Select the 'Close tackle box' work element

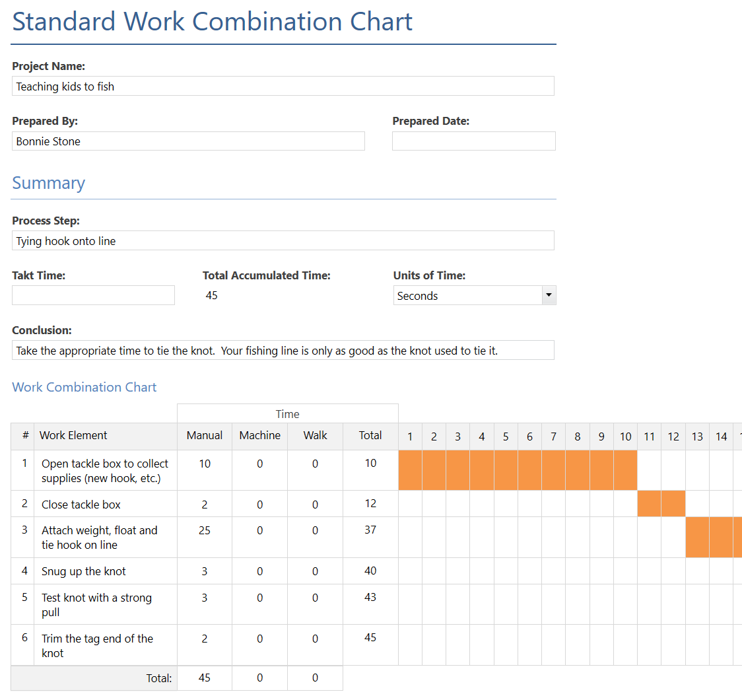[x=81, y=505]
